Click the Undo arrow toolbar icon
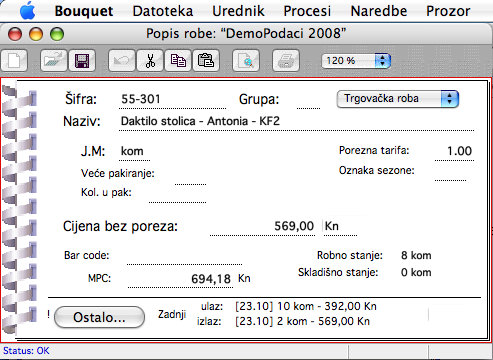The image size is (493, 360). coord(122,61)
